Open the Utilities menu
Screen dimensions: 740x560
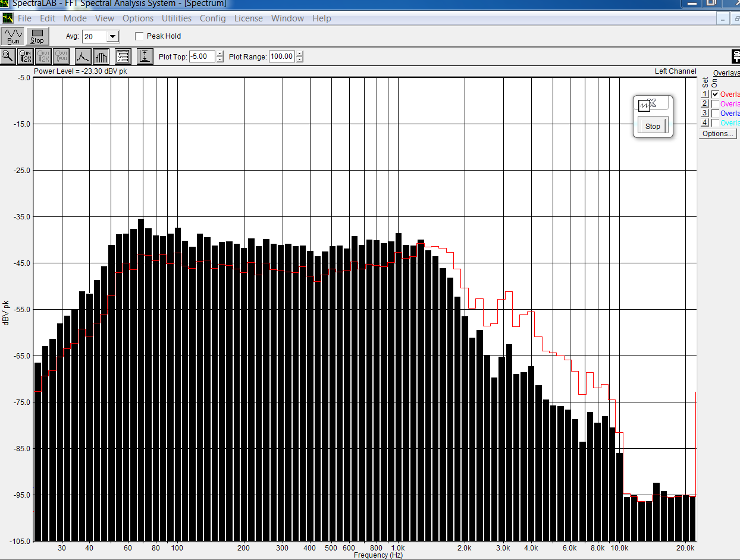(x=177, y=18)
